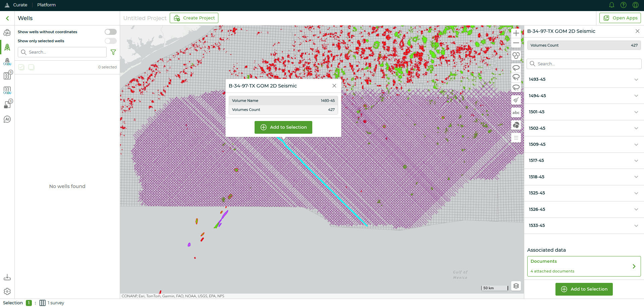The height and width of the screenshot is (307, 644).
Task: Use the clear selection broom tool
Action: coord(516,100)
